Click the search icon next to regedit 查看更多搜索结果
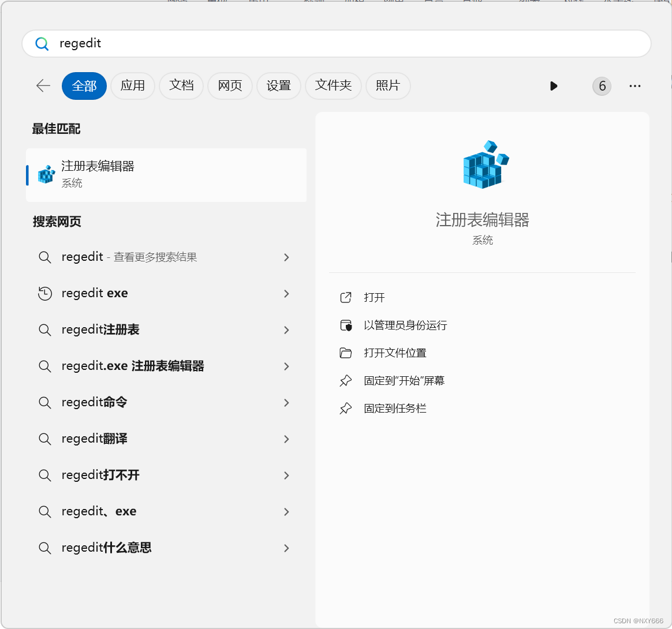 pyautogui.click(x=44, y=257)
